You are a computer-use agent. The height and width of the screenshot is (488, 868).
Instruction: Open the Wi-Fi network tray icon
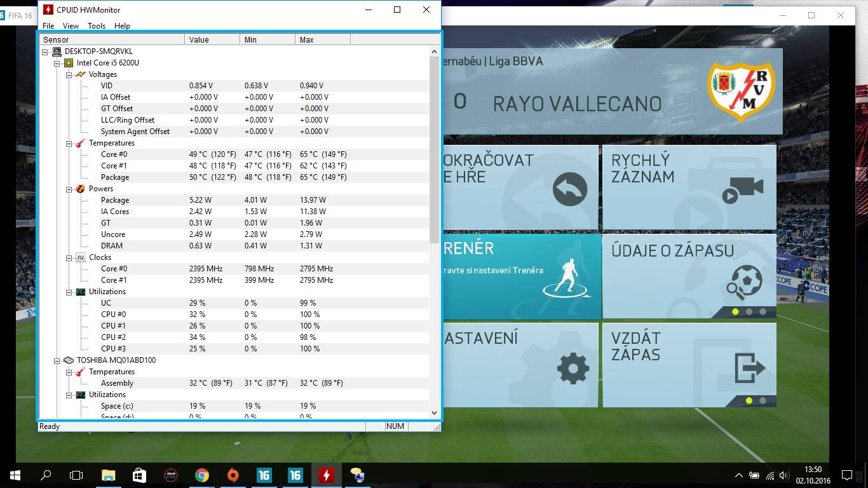click(770, 475)
